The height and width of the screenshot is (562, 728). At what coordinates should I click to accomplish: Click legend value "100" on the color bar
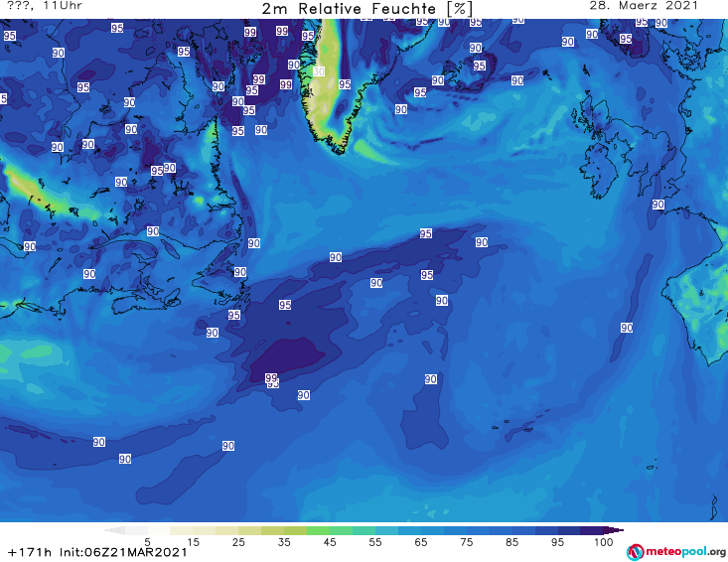point(604,542)
